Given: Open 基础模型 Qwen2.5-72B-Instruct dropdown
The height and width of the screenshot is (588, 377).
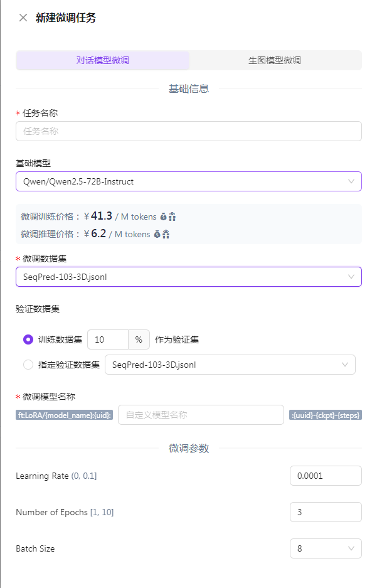Looking at the screenshot, I should (x=188, y=181).
